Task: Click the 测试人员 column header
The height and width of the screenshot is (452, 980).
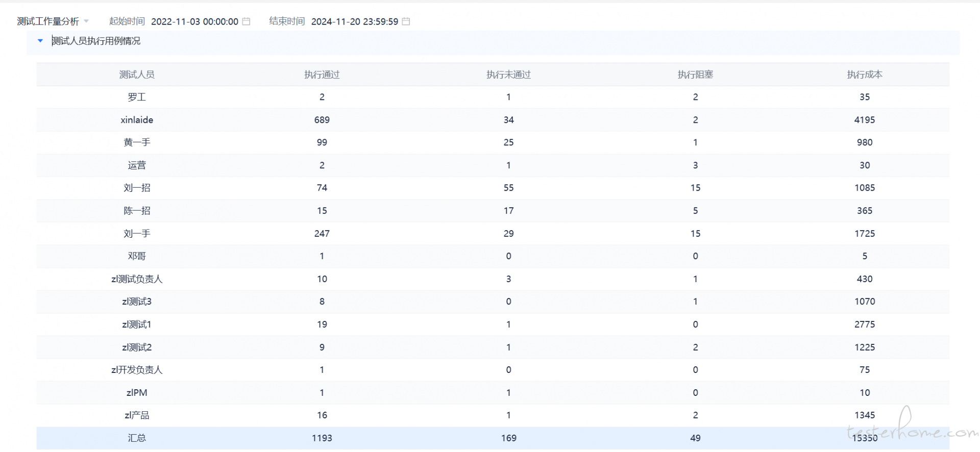Action: [x=137, y=74]
